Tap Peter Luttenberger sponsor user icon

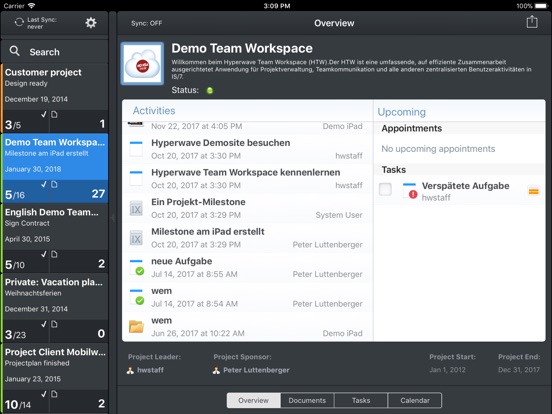click(x=216, y=370)
